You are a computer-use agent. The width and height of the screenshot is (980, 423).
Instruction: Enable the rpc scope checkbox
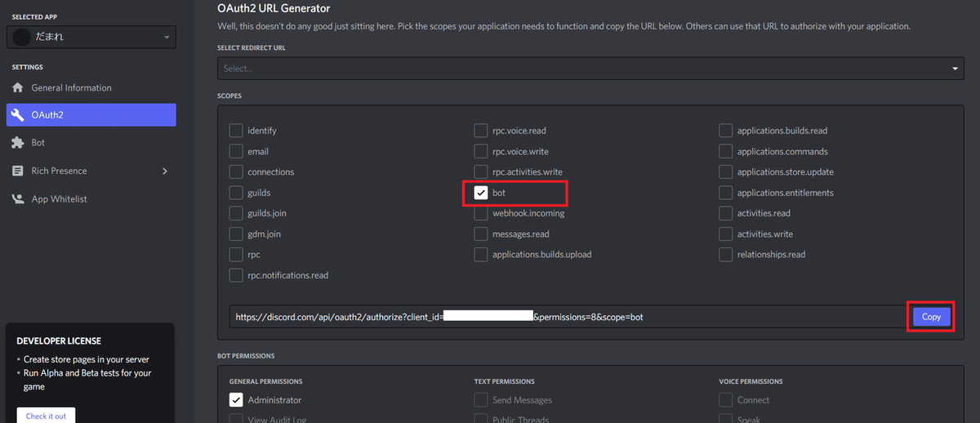coord(236,255)
